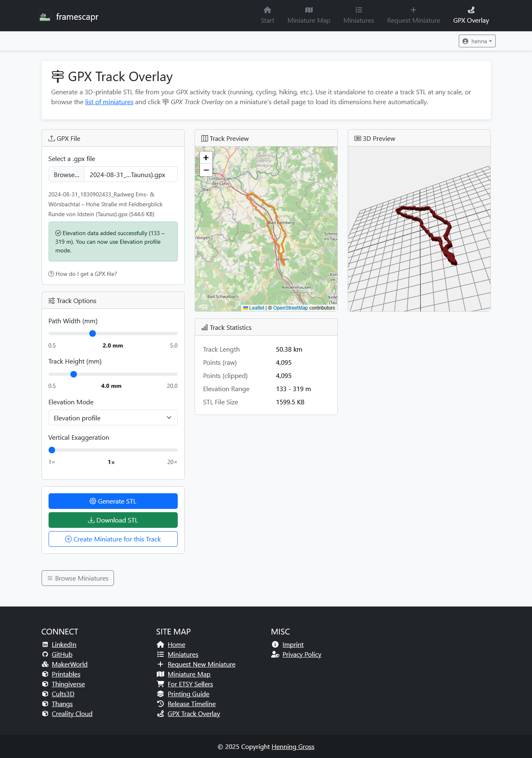The height and width of the screenshot is (758, 532).
Task: Click the Path Width slider handle
Action: tap(93, 334)
